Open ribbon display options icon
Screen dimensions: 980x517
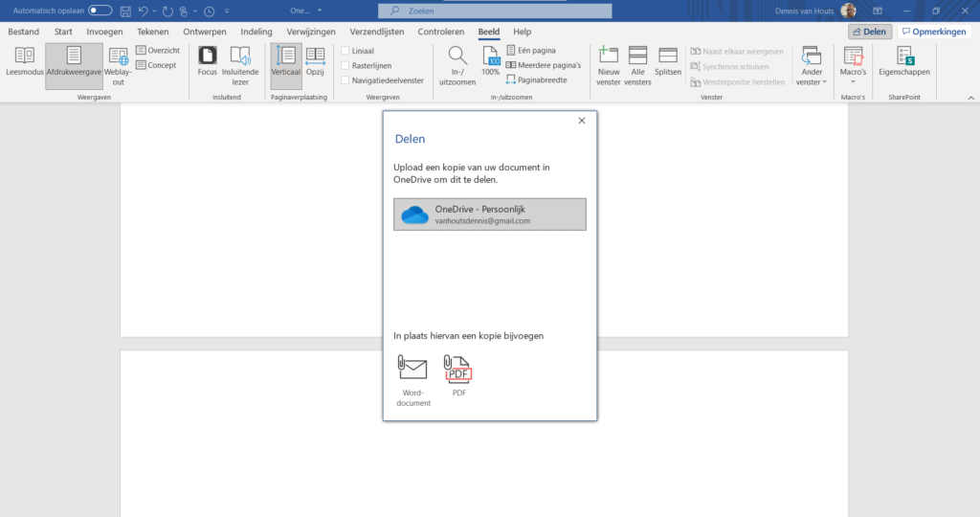[x=878, y=11]
